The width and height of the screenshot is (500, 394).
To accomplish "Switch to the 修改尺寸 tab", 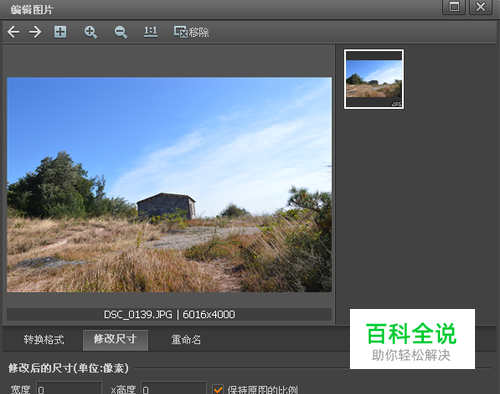I will point(115,340).
